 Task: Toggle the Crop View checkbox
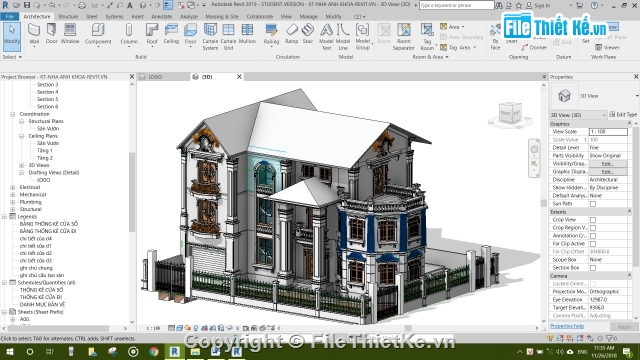[593, 220]
